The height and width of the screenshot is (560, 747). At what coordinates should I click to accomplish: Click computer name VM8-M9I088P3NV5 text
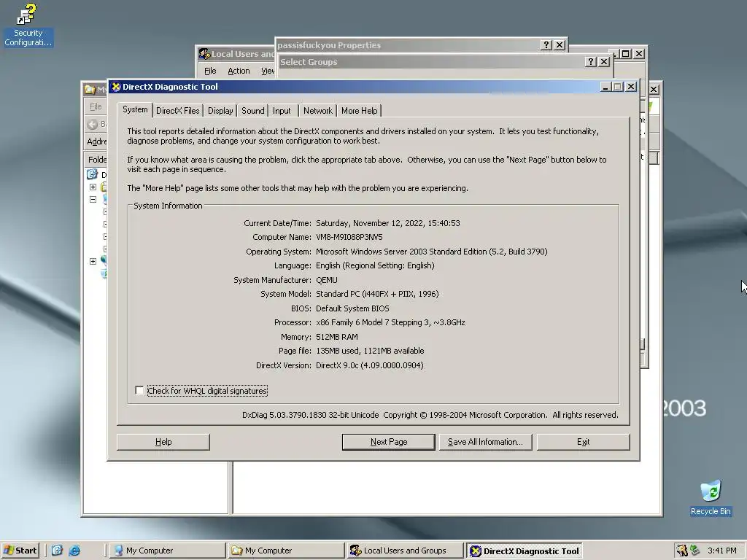click(x=349, y=237)
